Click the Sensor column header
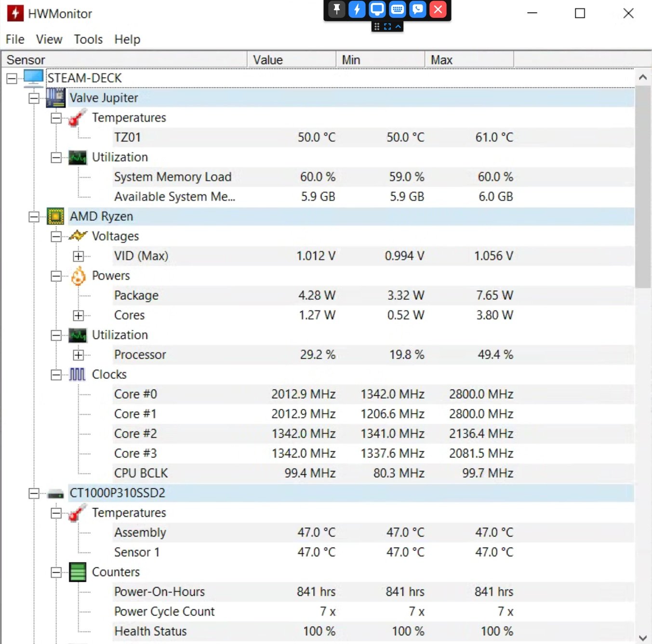This screenshot has height=644, width=652. coord(124,60)
